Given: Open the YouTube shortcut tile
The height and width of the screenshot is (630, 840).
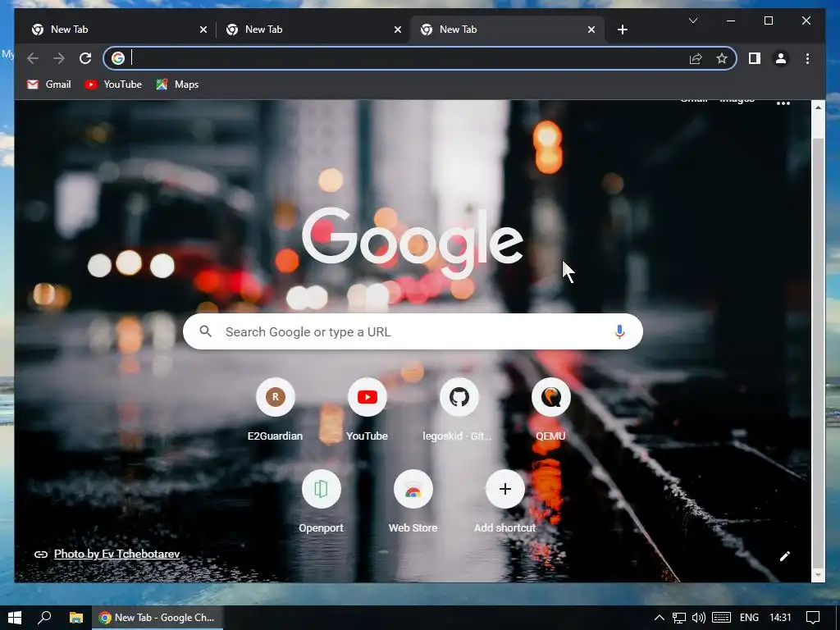Looking at the screenshot, I should pos(367,410).
